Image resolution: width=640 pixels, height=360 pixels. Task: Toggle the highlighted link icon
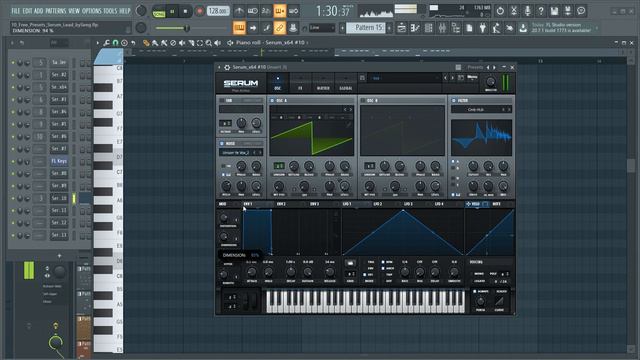280,28
